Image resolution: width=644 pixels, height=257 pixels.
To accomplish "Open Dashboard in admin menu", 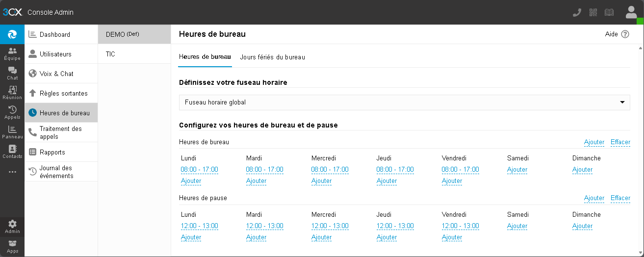I will (61, 34).
